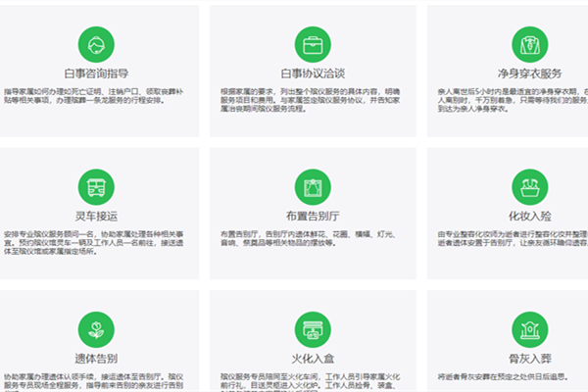The width and height of the screenshot is (588, 392).
Task: Click description starting 亲人离世后5小时内
Action: (x=513, y=100)
